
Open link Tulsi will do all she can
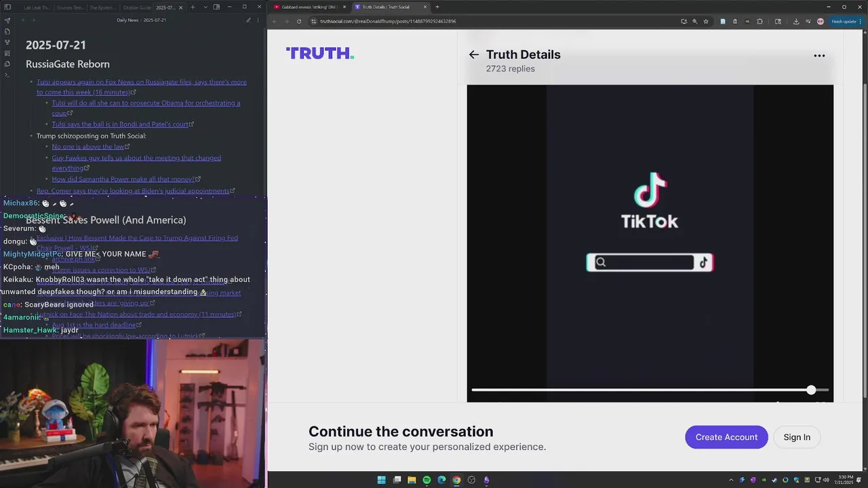[x=146, y=108]
